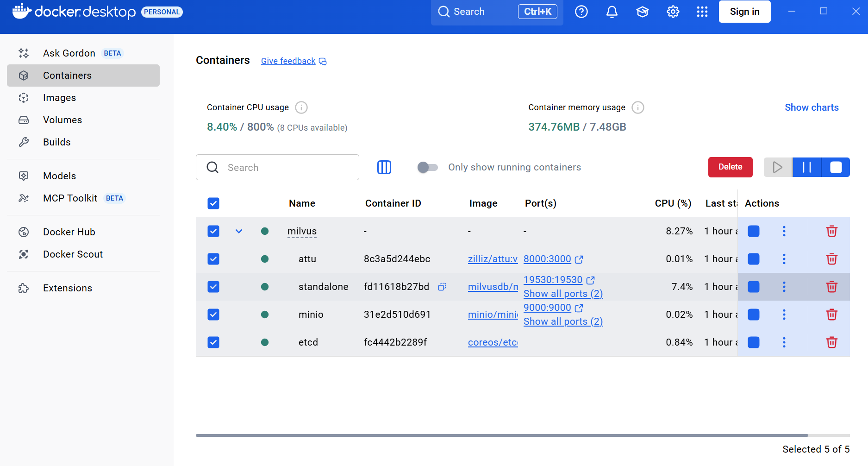Click the column layout icon next to search
The image size is (868, 466).
pos(384,167)
